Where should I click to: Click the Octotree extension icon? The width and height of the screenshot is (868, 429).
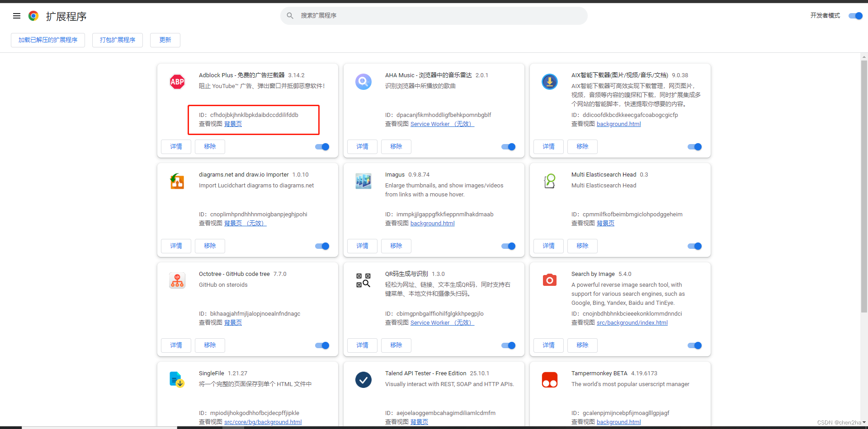177,280
